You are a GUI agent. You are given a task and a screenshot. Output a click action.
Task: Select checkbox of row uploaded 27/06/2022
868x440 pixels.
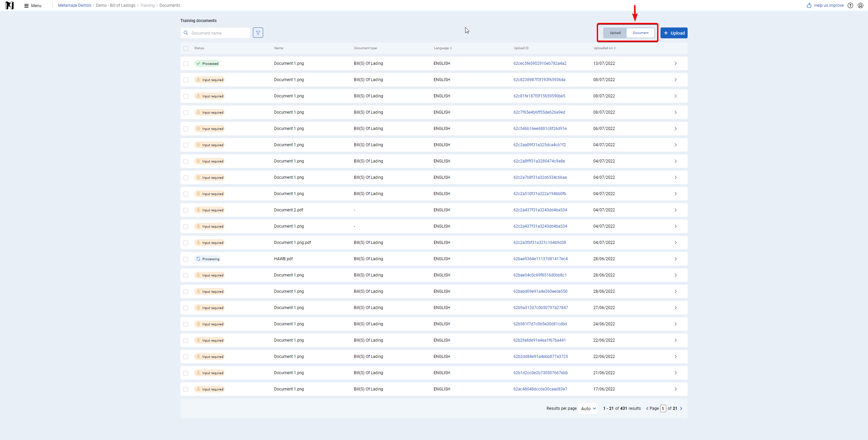click(186, 308)
